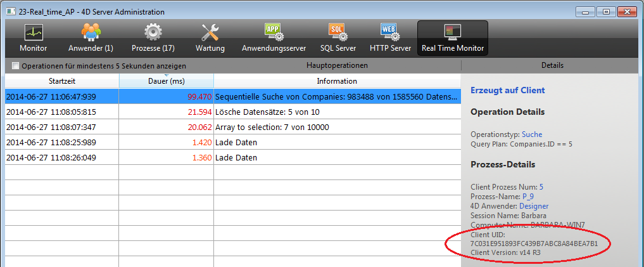Click duration value 20.062
Viewport: 644px width, 267px height.
tap(199, 127)
